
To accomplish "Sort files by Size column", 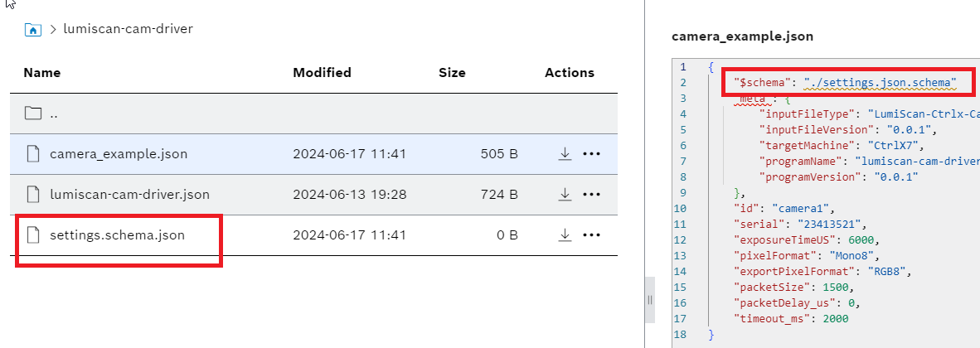I will [452, 73].
